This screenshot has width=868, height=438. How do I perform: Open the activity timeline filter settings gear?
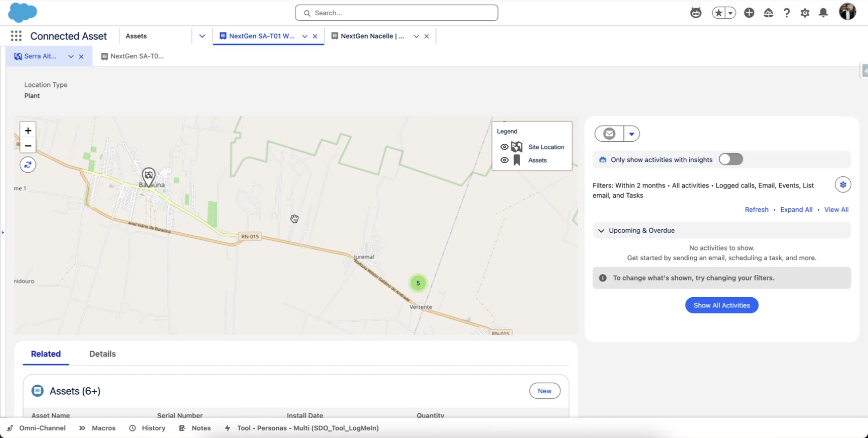(843, 185)
